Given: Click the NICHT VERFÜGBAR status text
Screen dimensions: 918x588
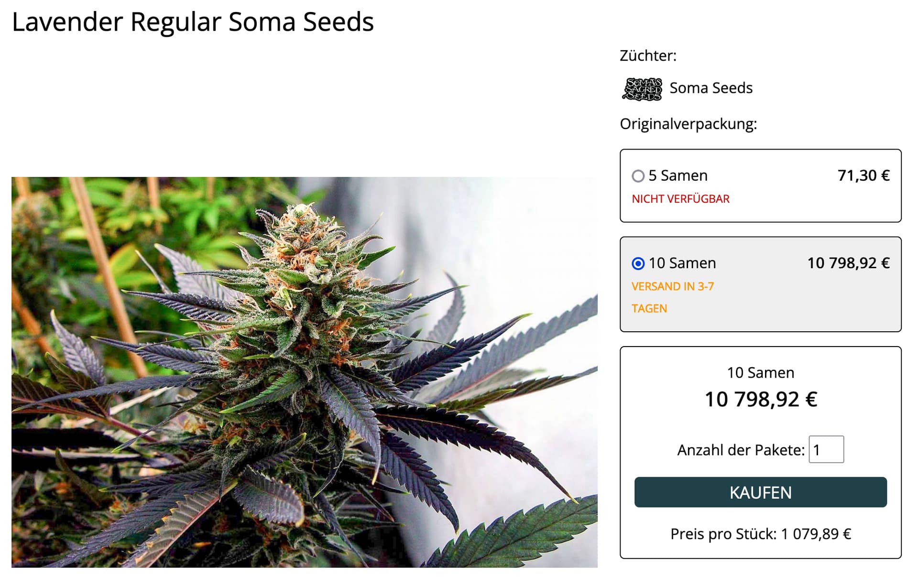Looking at the screenshot, I should [x=680, y=199].
